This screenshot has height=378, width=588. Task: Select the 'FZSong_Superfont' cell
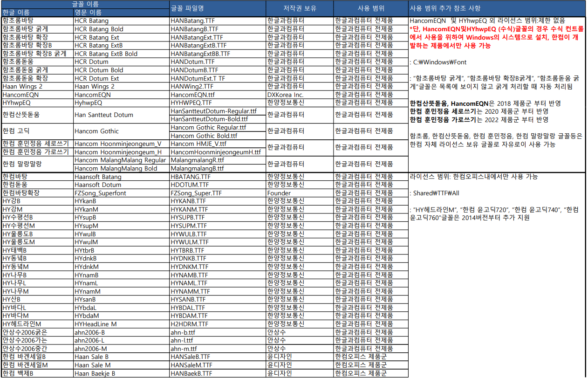(x=121, y=193)
